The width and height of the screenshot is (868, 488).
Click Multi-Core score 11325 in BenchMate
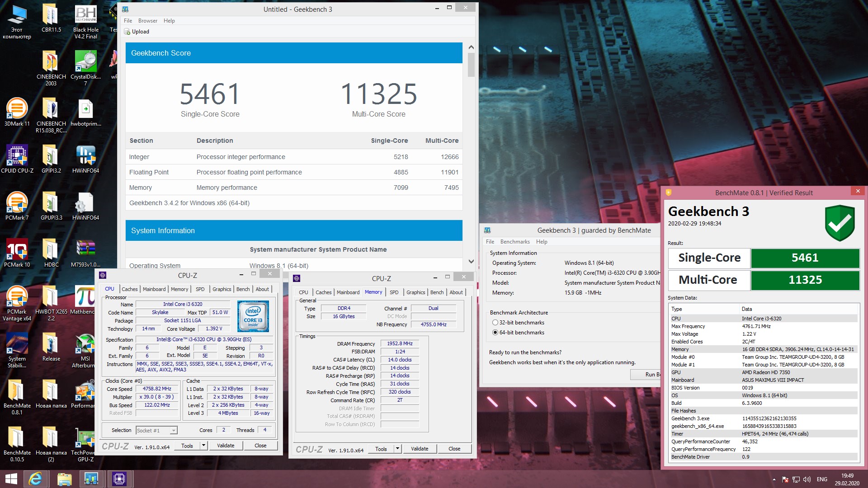805,280
